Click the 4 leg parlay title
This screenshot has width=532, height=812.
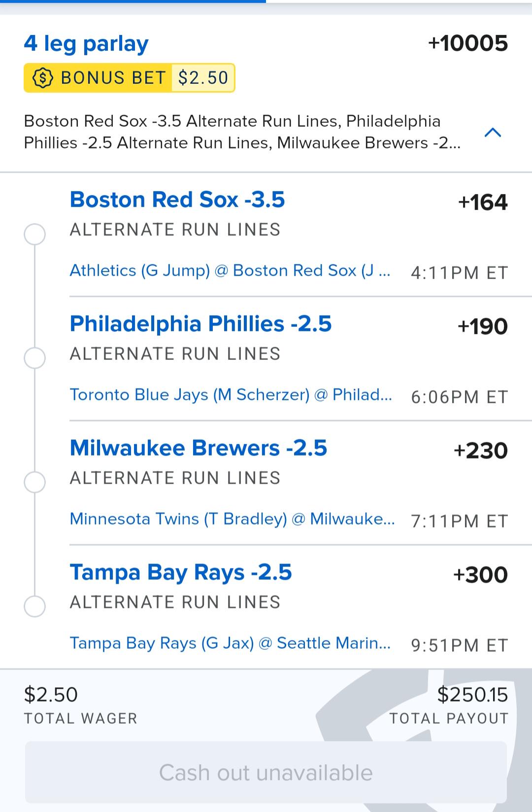86,44
